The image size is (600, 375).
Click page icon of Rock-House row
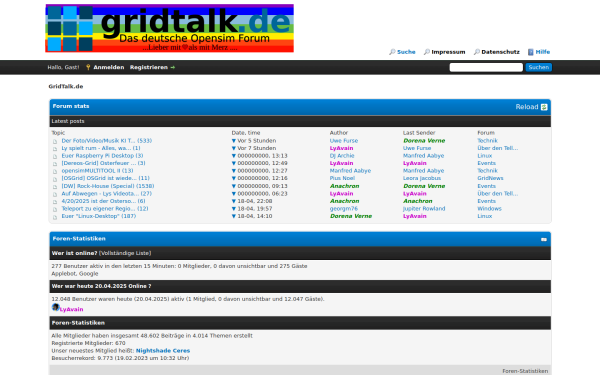point(55,187)
